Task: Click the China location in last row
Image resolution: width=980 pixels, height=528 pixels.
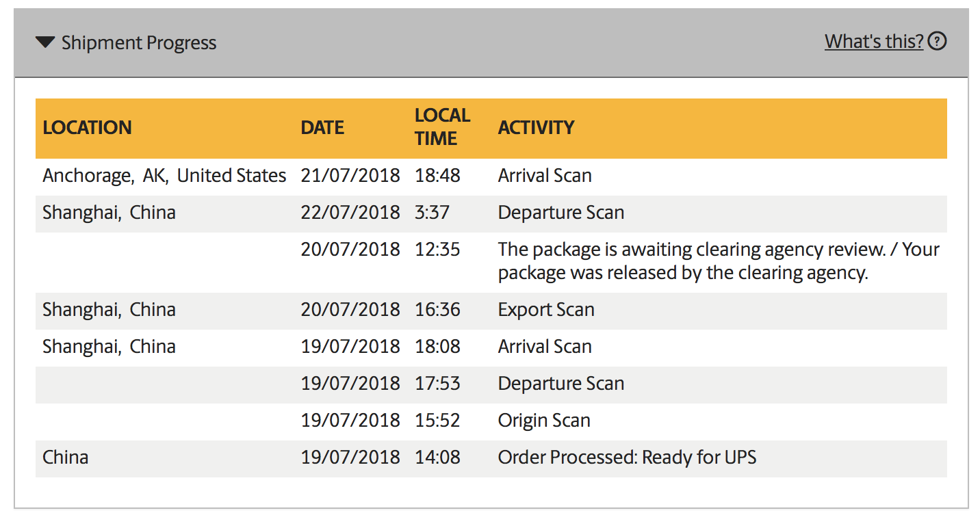Action: click(x=66, y=458)
